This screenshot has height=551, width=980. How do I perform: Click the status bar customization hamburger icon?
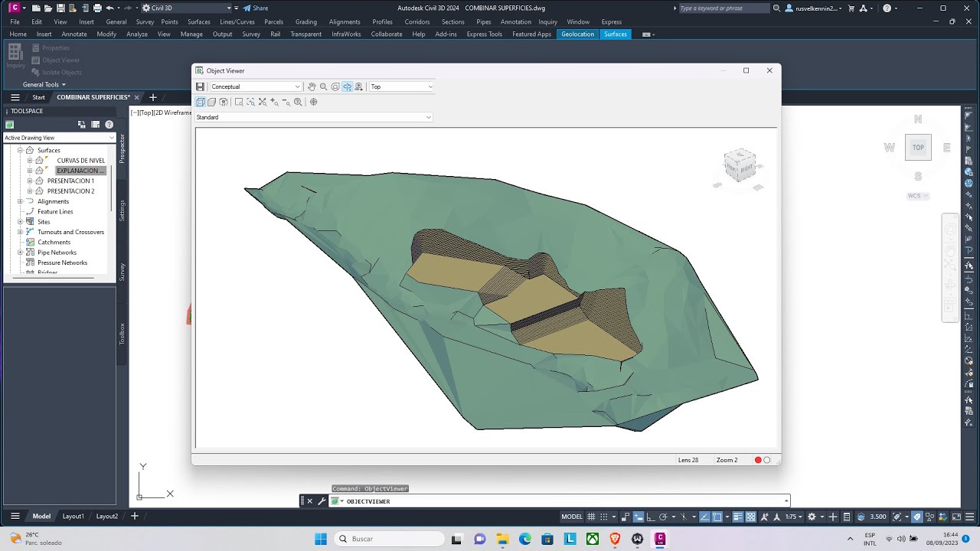tap(968, 517)
